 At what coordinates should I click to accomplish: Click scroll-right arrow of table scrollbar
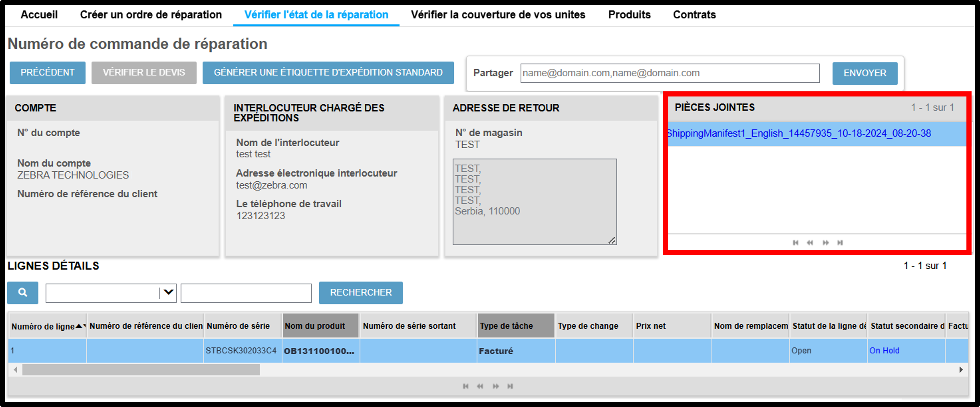pos(961,370)
